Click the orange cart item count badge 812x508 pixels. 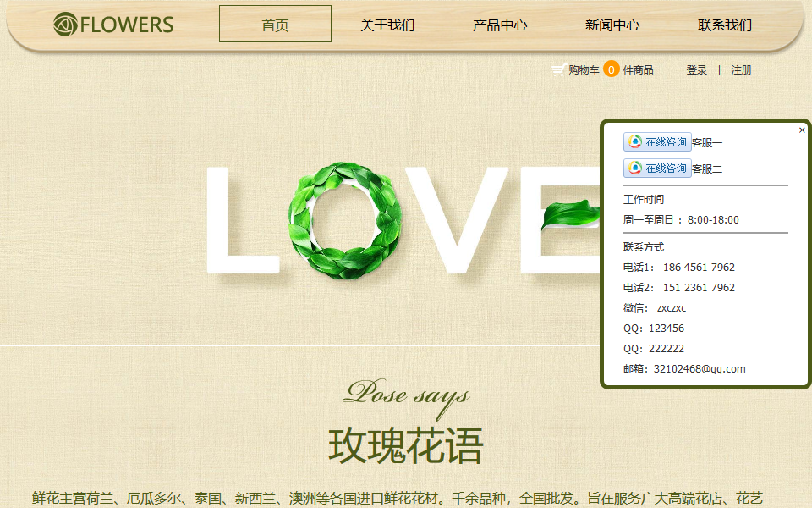pyautogui.click(x=611, y=69)
